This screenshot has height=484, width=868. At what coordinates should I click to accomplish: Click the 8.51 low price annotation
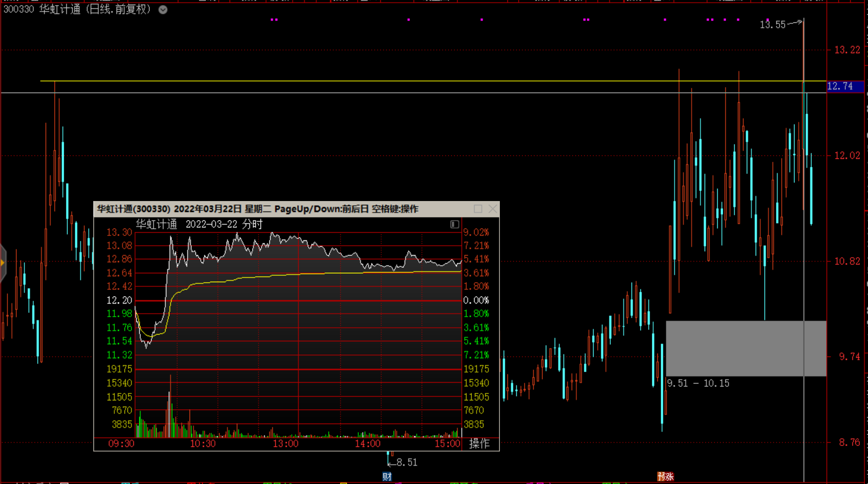tap(407, 462)
